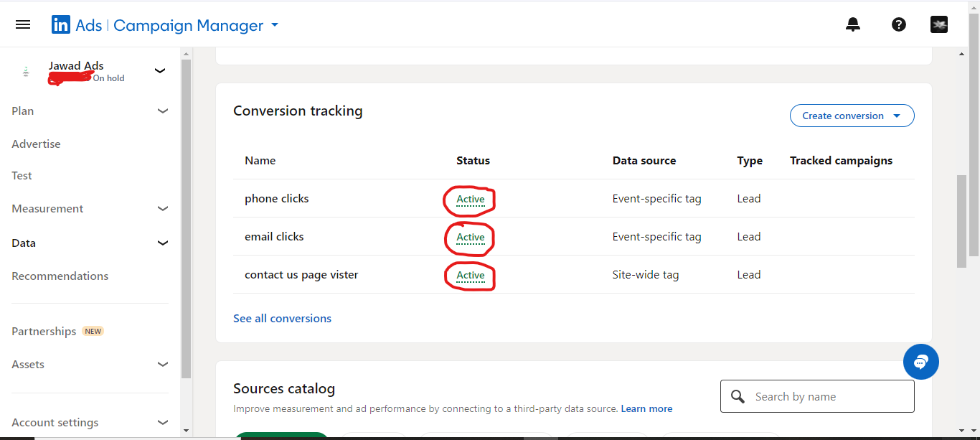Expand the Jawad Ads account switcher
Image resolution: width=980 pixels, height=440 pixels.
click(160, 71)
